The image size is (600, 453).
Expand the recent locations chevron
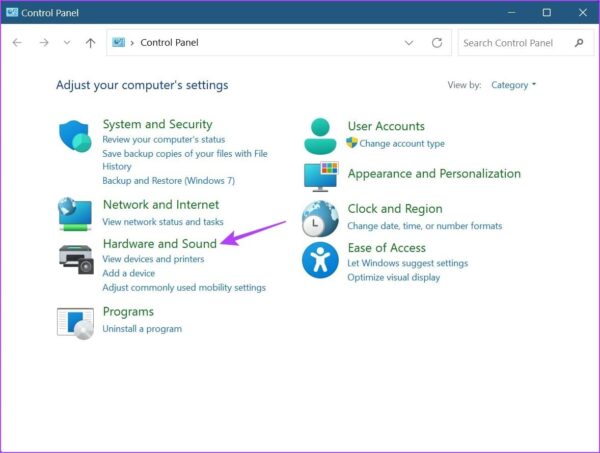(x=67, y=43)
